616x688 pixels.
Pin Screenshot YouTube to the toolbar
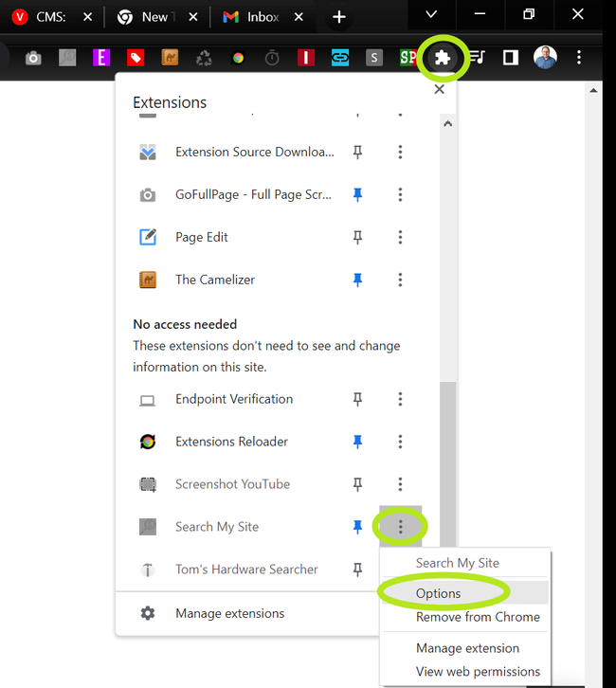(357, 484)
